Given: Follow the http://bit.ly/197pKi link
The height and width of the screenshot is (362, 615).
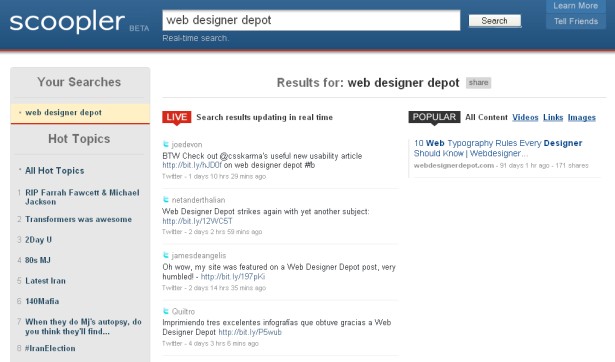Looking at the screenshot, I should coord(233,277).
